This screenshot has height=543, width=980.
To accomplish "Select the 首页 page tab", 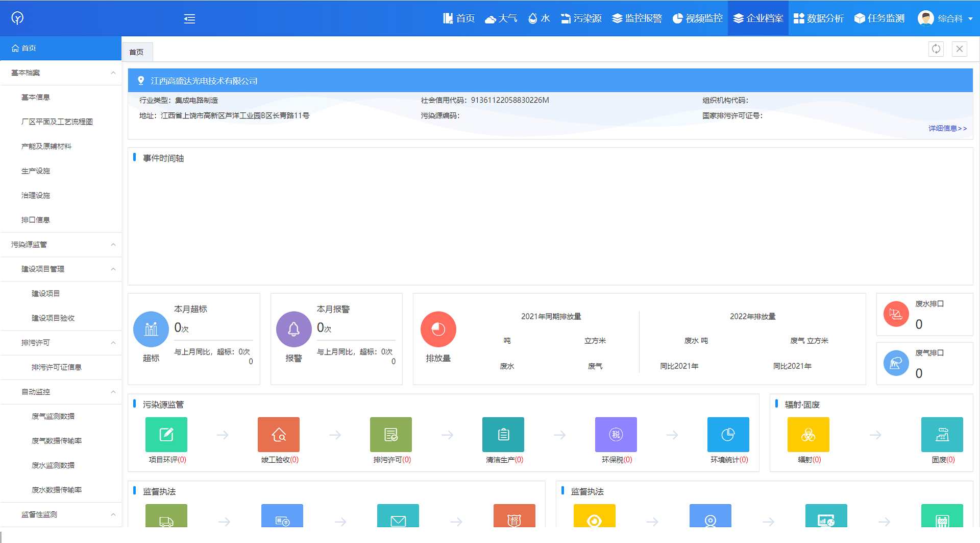I will (x=136, y=52).
